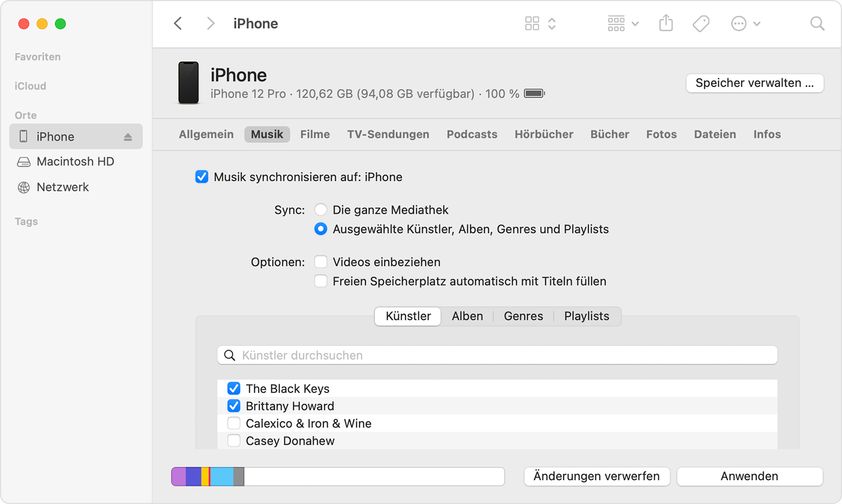Open Macintosh HD in sidebar
This screenshot has height=504, width=842.
point(76,161)
